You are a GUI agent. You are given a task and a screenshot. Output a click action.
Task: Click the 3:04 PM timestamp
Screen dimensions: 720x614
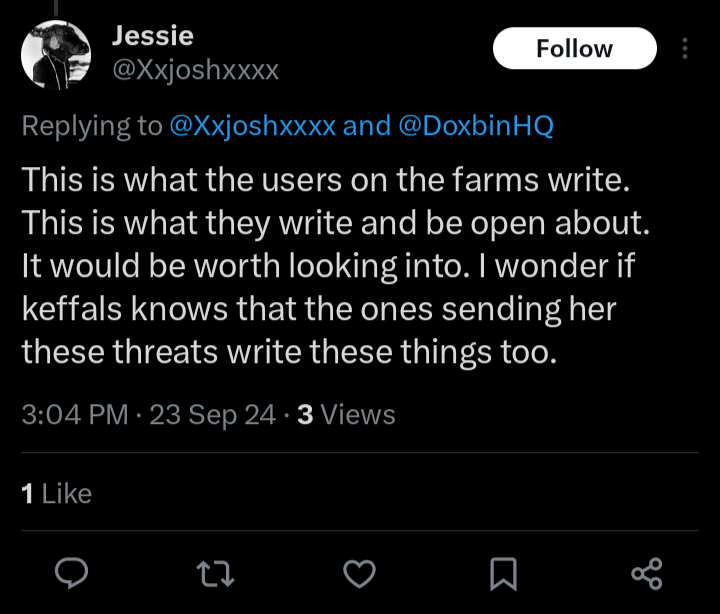click(x=75, y=415)
